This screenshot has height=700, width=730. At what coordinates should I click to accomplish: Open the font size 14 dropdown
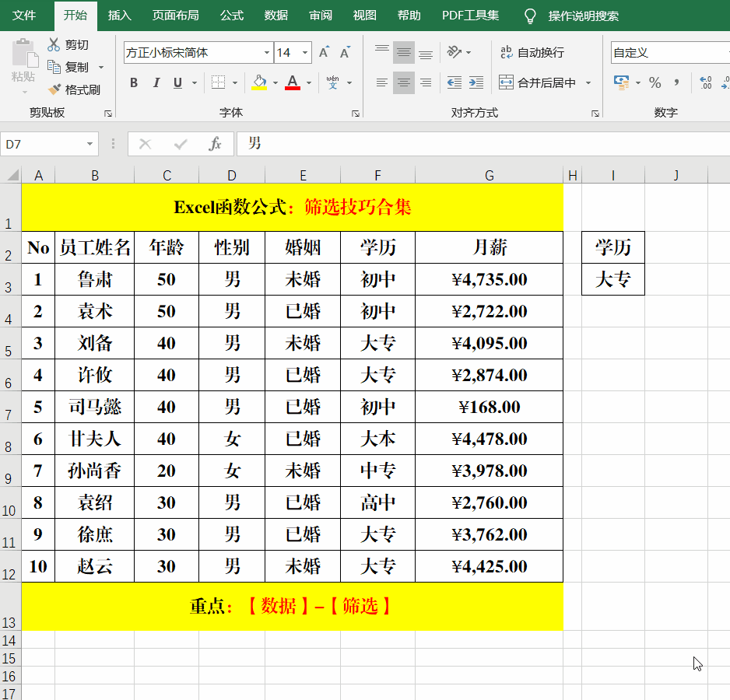point(305,53)
